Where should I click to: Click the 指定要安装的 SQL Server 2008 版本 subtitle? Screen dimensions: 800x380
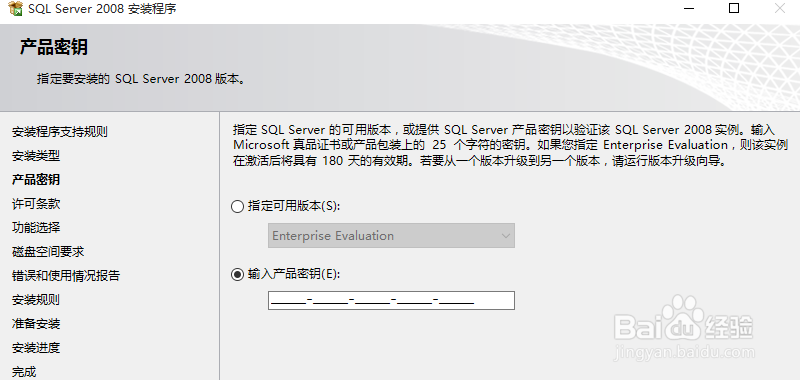141,79
